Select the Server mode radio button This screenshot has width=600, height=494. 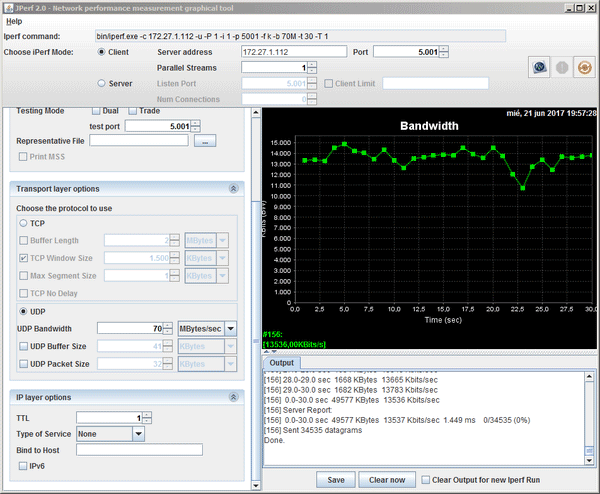click(x=100, y=83)
